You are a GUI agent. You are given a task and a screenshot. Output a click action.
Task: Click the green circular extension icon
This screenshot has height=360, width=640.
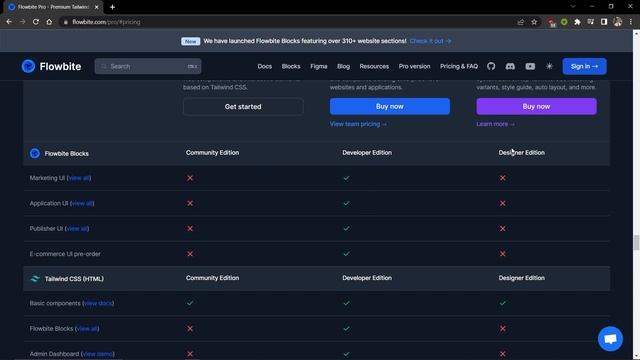[564, 22]
